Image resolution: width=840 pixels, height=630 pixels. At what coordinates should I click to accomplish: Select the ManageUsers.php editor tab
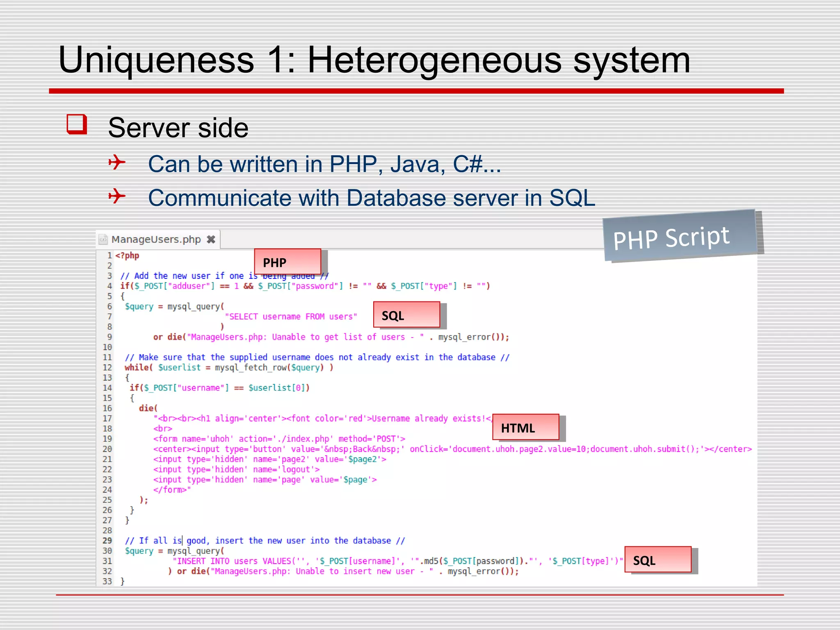click(x=158, y=239)
